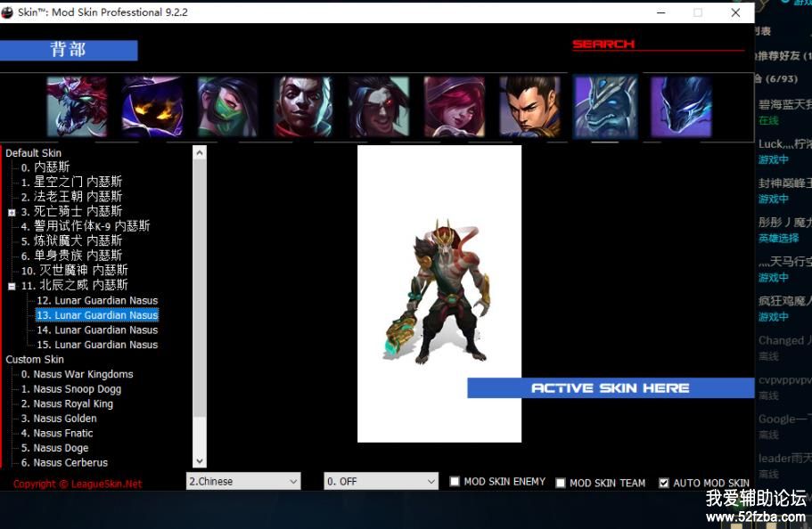This screenshot has width=812, height=529.
Task: Collapse skin 11 北辰之威 内瑟斯 tree node
Action: point(12,286)
